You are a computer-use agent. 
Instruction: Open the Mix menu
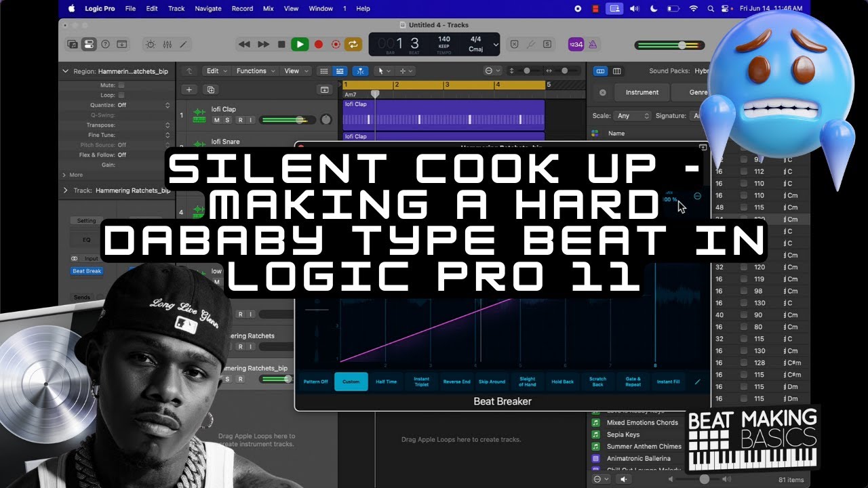[x=269, y=8]
